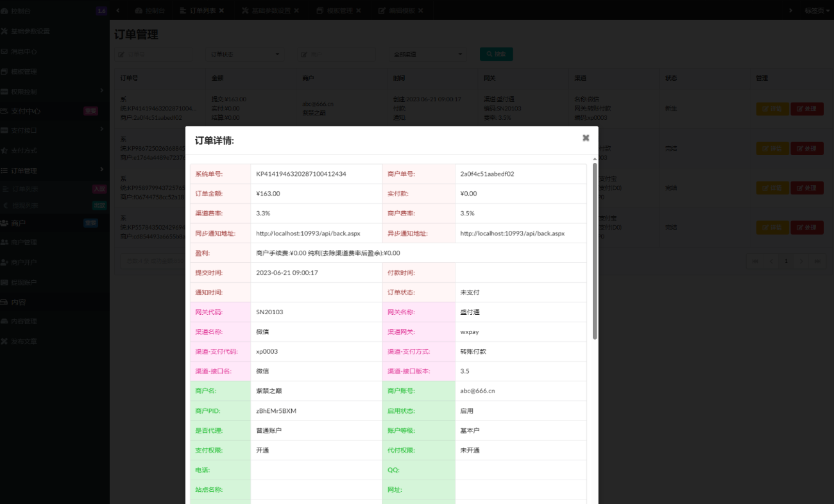Open 消息中心 in the sidebar
Viewport: 834px width, 504px height.
point(24,51)
